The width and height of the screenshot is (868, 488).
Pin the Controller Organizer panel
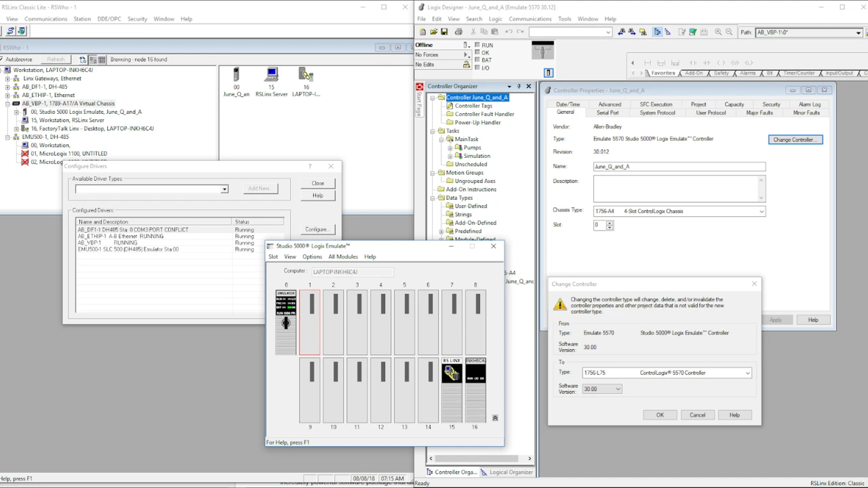click(519, 86)
